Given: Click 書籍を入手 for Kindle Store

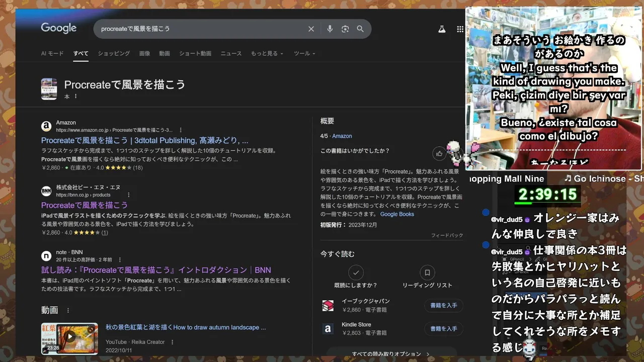Looking at the screenshot, I should [444, 329].
